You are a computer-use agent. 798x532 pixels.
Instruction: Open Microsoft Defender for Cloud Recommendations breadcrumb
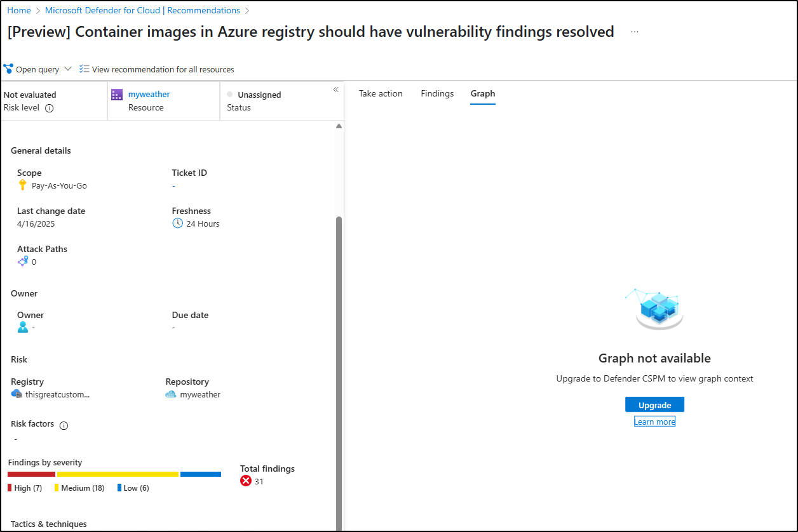pyautogui.click(x=142, y=10)
